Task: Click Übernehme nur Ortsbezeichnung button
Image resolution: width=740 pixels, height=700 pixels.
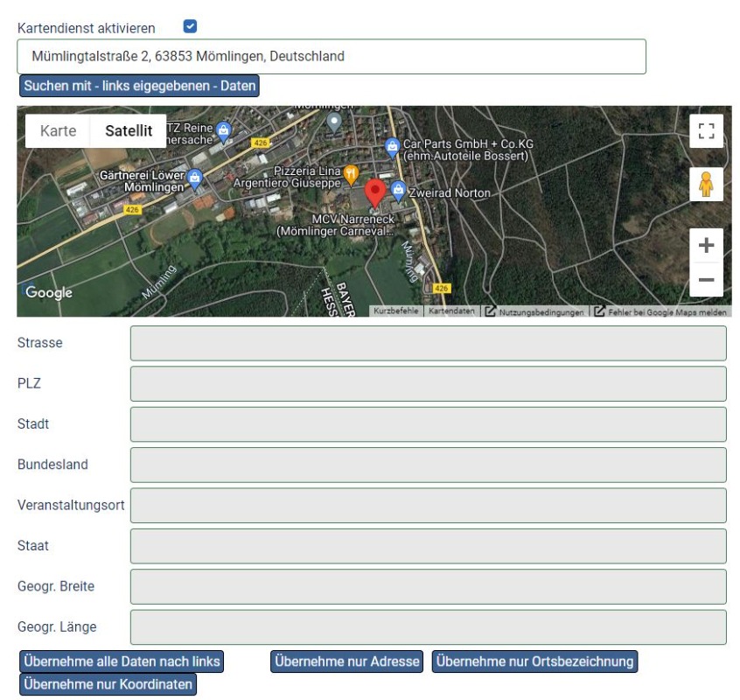Action: 534,661
